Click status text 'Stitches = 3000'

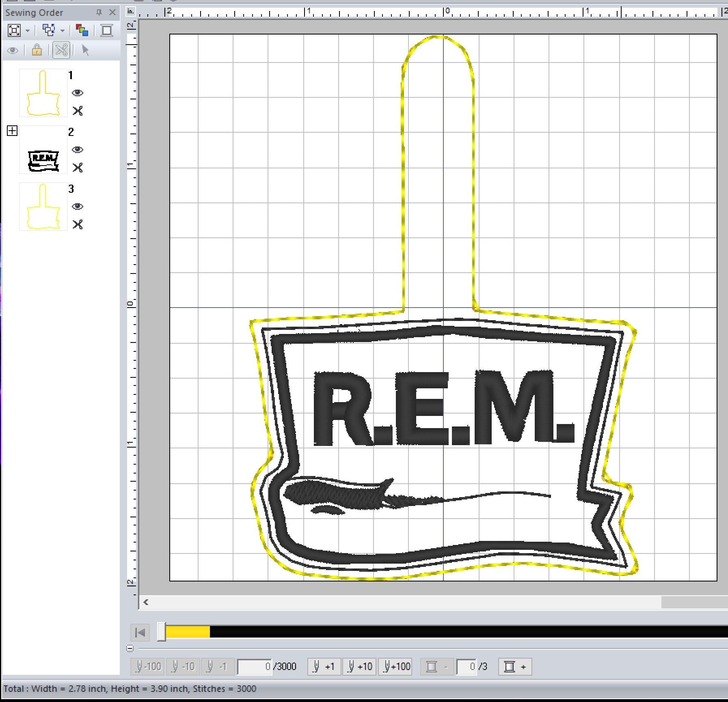pos(225,689)
